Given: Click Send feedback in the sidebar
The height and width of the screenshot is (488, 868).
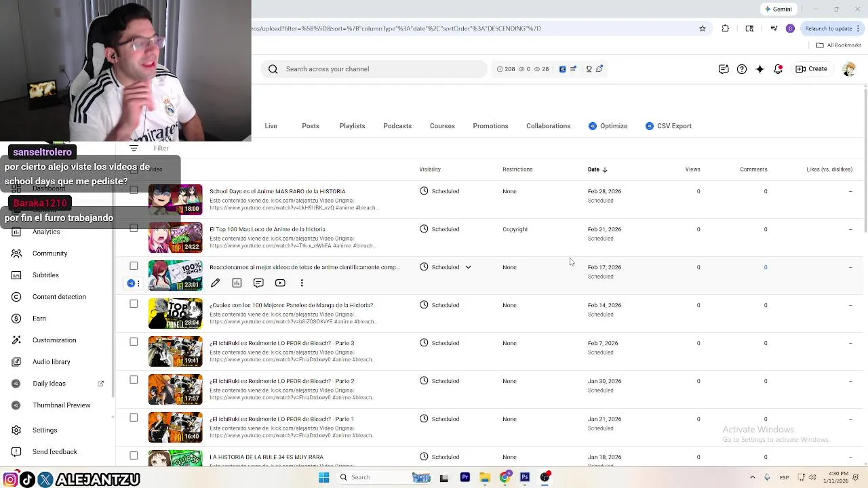Looking at the screenshot, I should pos(54,452).
